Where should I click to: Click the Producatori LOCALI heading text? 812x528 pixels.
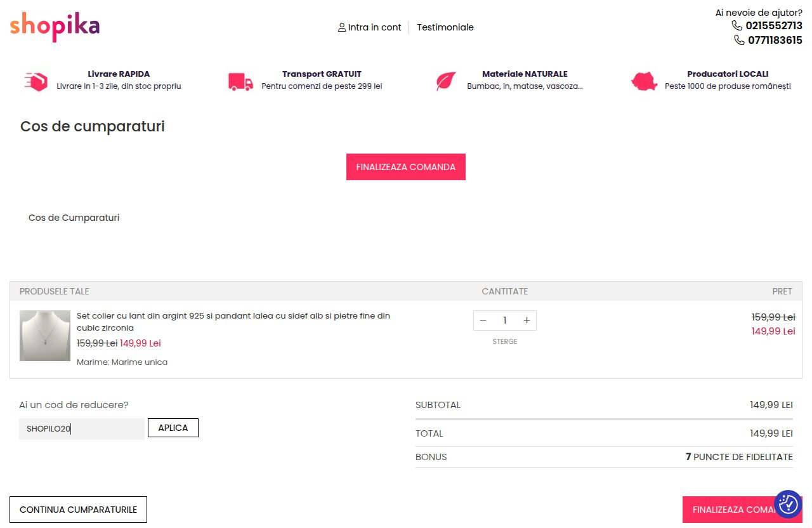[x=728, y=74]
